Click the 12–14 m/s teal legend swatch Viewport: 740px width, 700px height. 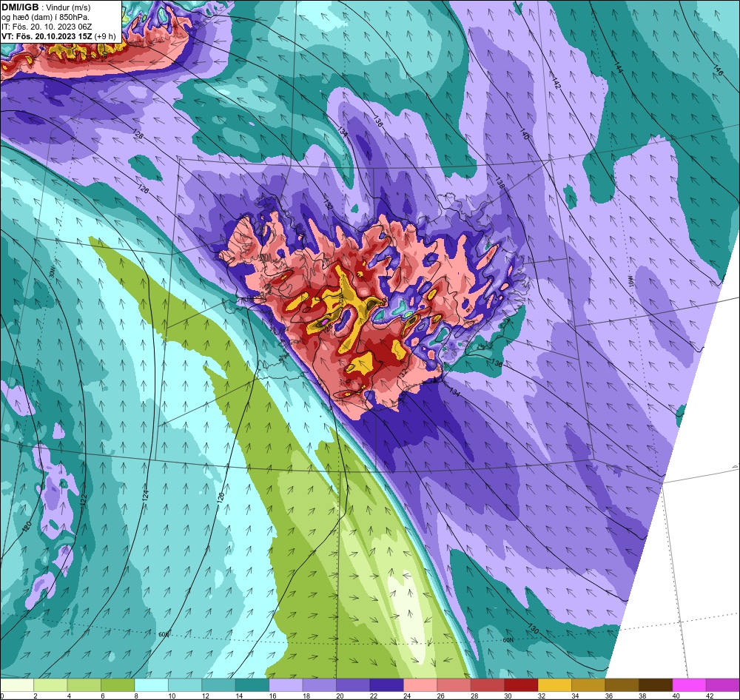(x=218, y=685)
